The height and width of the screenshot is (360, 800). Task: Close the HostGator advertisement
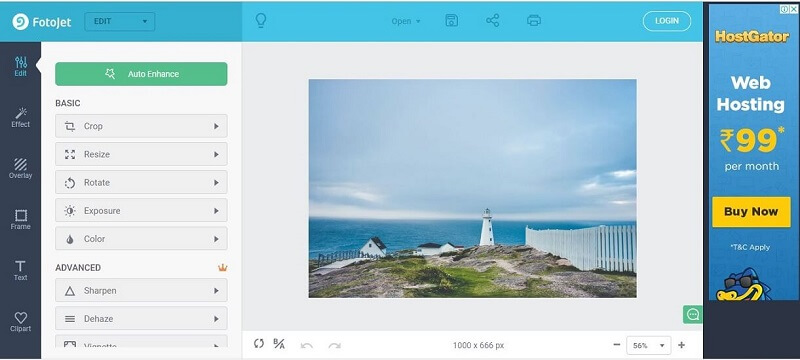tap(793, 9)
